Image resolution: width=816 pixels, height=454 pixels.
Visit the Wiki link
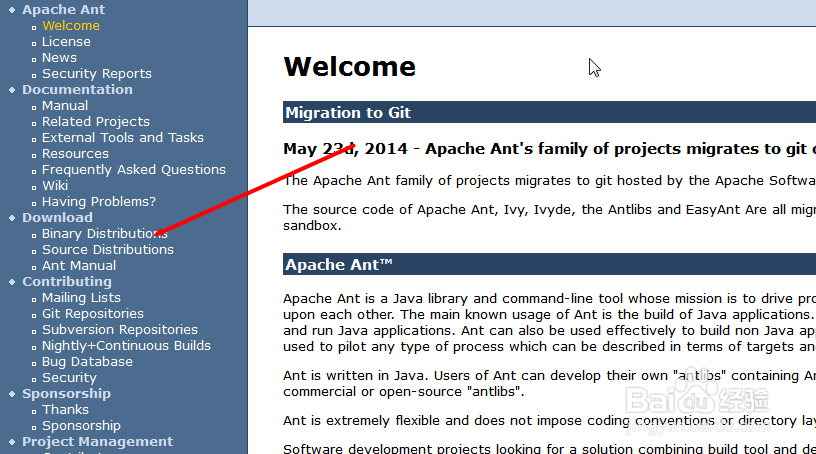pyautogui.click(x=55, y=186)
